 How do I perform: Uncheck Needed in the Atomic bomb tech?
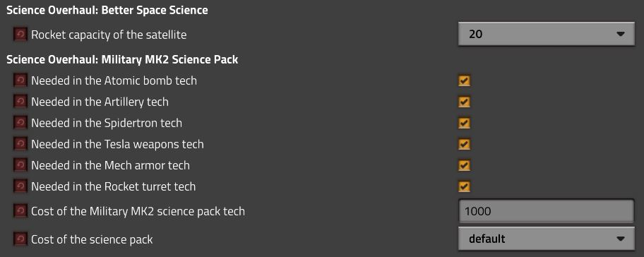click(464, 80)
